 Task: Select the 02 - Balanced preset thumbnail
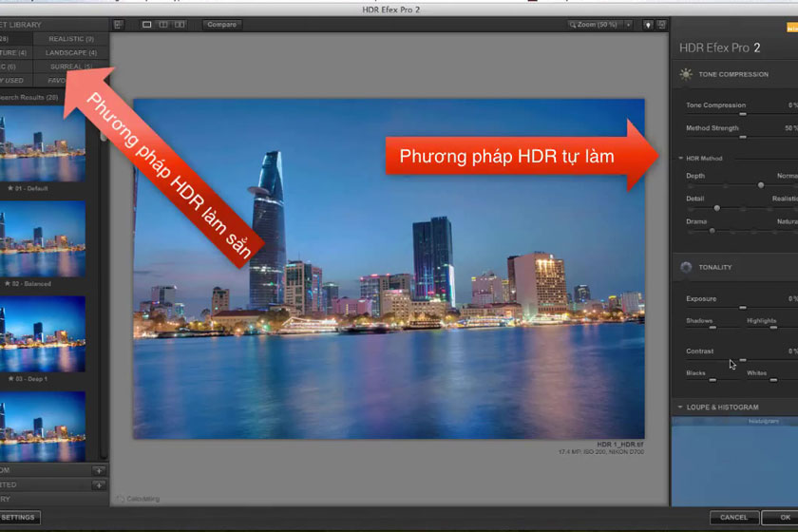(42, 238)
